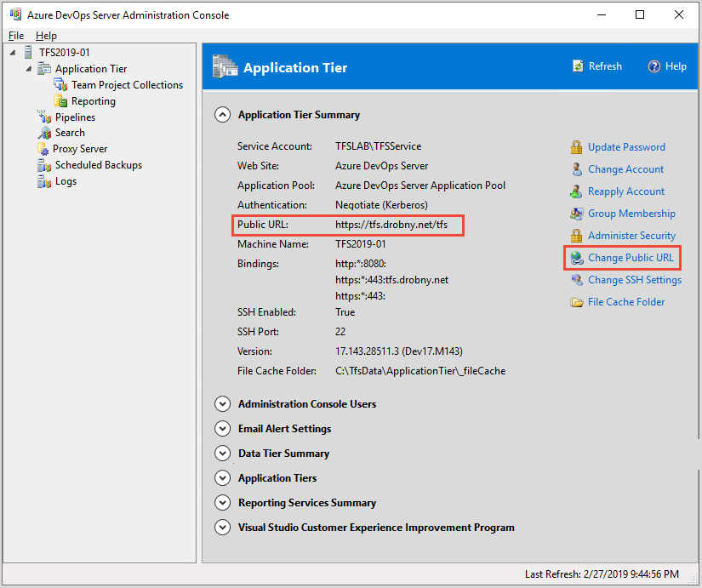Collapse the Application Tier Summary section
Viewport: 702px width, 588px height.
(222, 114)
